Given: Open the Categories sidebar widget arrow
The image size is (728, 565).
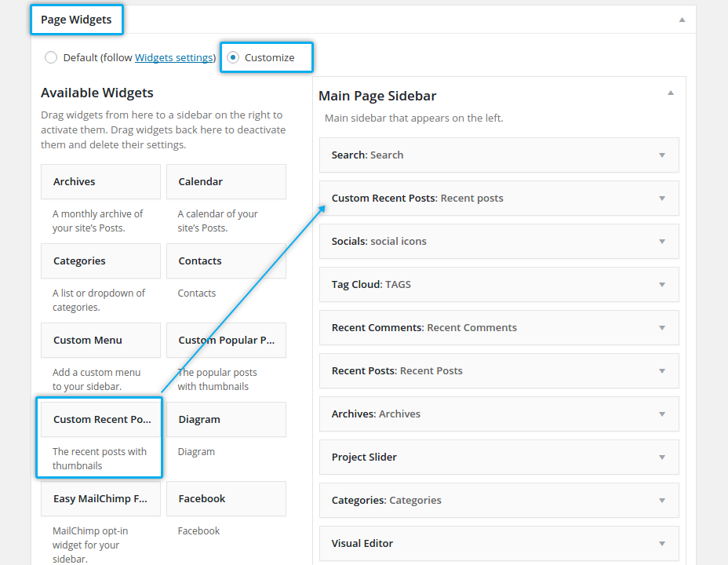Looking at the screenshot, I should (x=662, y=501).
